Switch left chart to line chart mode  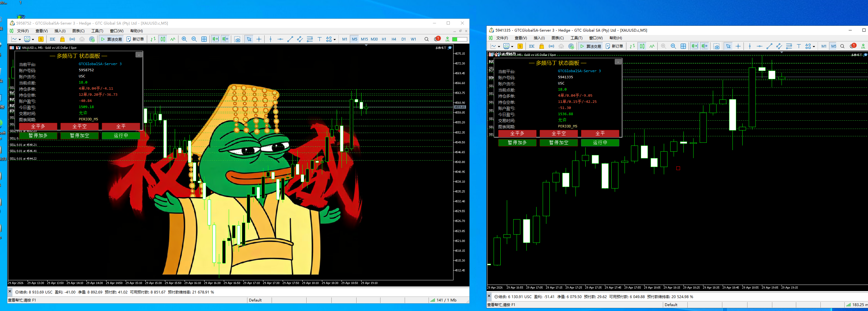coord(173,39)
